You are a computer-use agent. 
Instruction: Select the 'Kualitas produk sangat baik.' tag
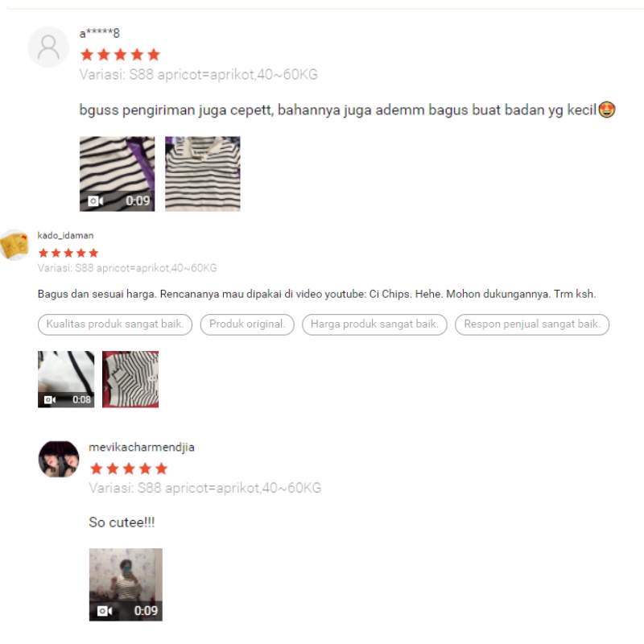tap(115, 324)
